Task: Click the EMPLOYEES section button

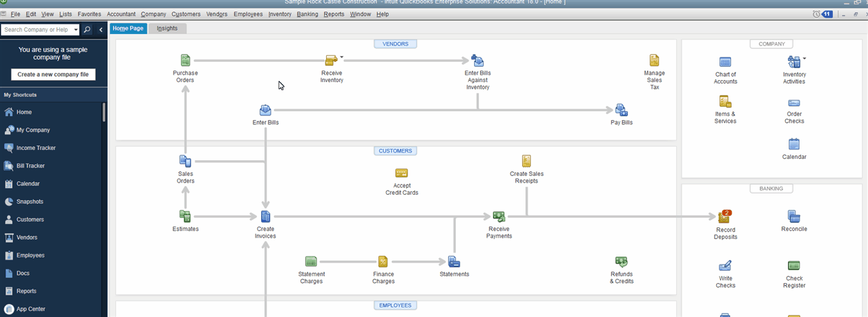Action: tap(395, 305)
